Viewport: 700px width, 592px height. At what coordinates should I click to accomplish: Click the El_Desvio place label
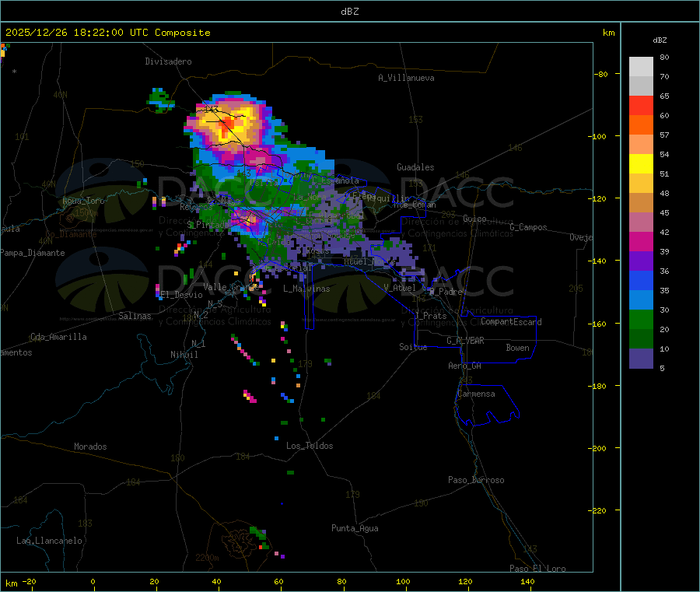[x=182, y=295]
